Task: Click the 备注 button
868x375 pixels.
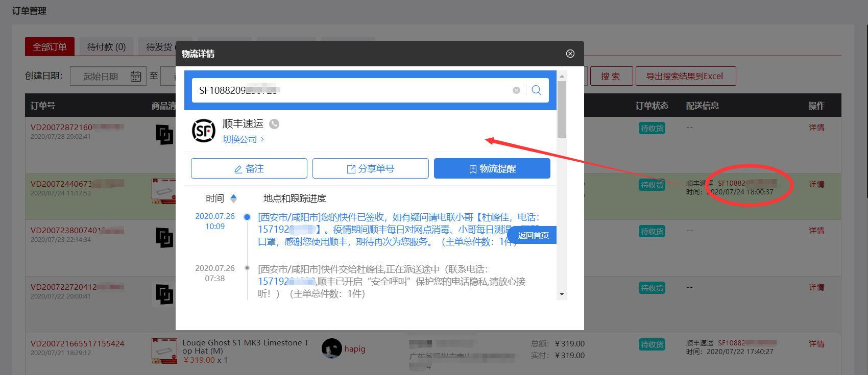Action: (x=249, y=168)
